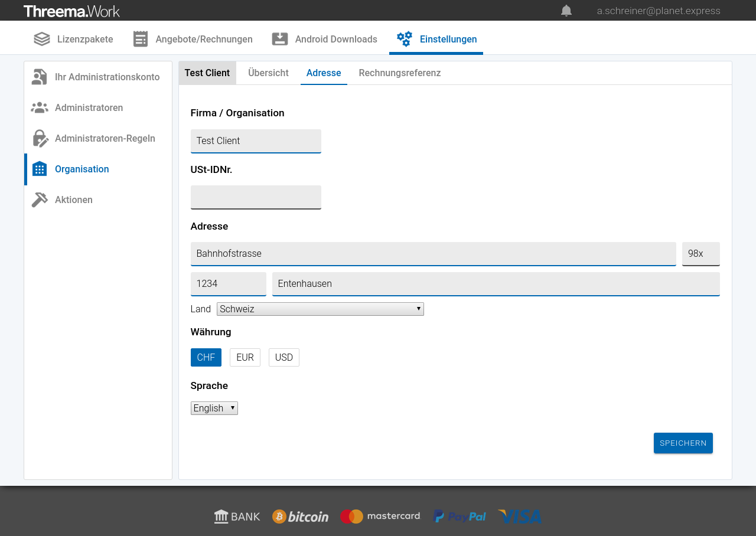Image resolution: width=756 pixels, height=536 pixels.
Task: Switch to the Rechnungsreferenz tab
Action: tap(400, 73)
